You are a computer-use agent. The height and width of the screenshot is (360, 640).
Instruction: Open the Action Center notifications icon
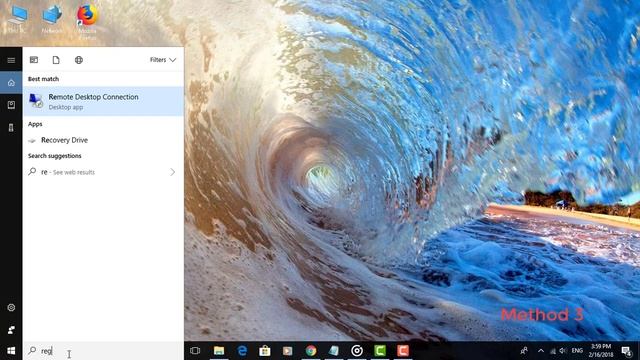point(627,351)
